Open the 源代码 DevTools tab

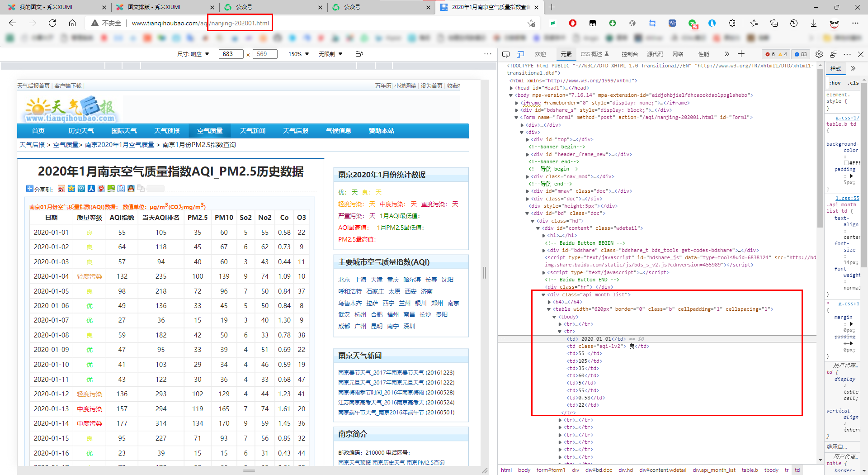point(655,54)
